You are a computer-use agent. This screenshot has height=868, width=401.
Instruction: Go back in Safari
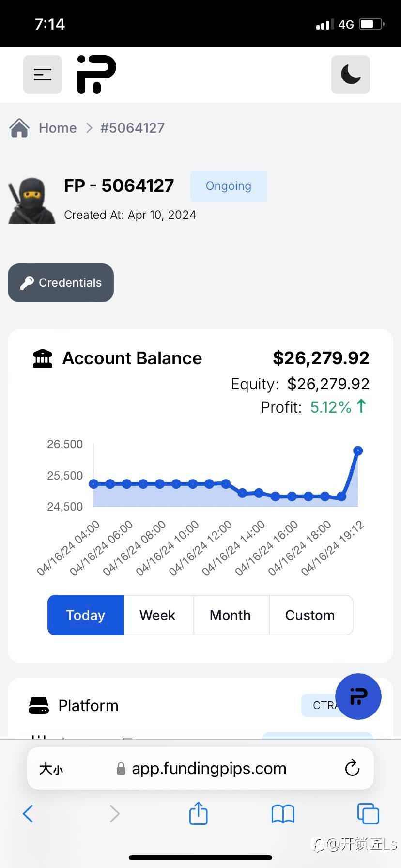pyautogui.click(x=28, y=814)
